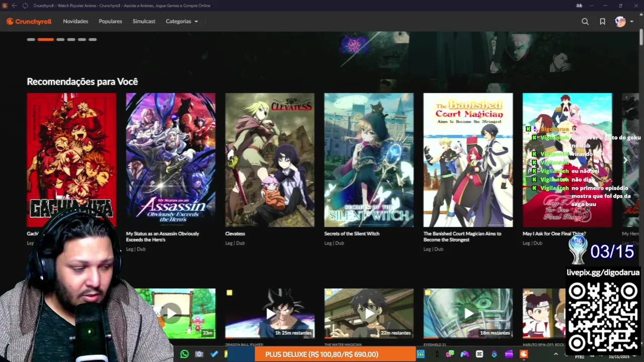The height and width of the screenshot is (362, 644).
Task: Click the '18m restantes' label
Action: pyautogui.click(x=495, y=333)
